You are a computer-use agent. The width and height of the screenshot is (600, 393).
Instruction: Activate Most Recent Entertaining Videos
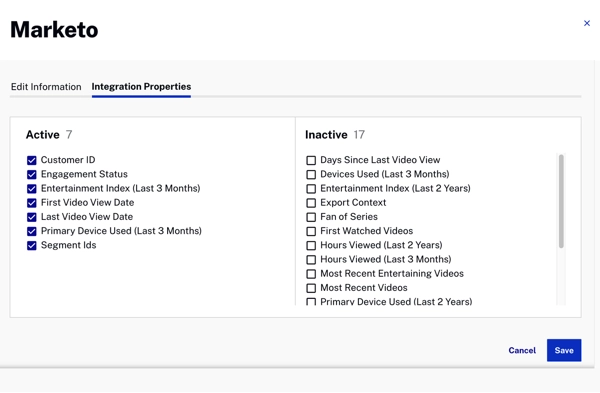tap(311, 274)
